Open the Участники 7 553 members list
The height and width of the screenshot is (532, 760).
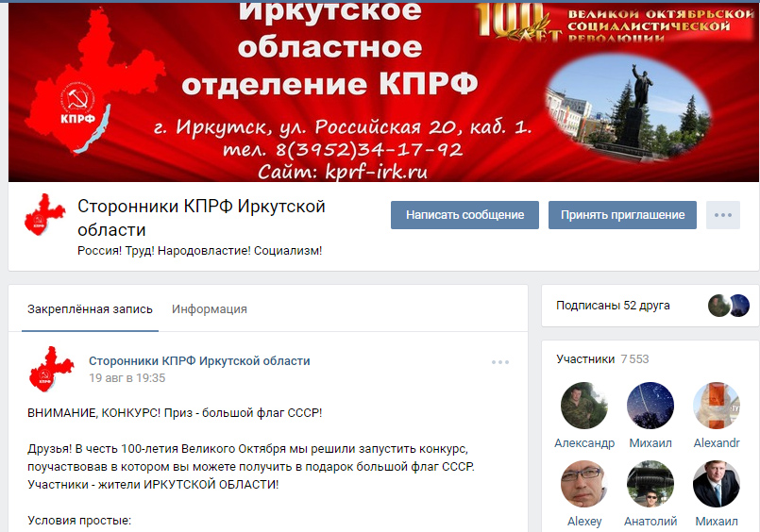coord(602,359)
